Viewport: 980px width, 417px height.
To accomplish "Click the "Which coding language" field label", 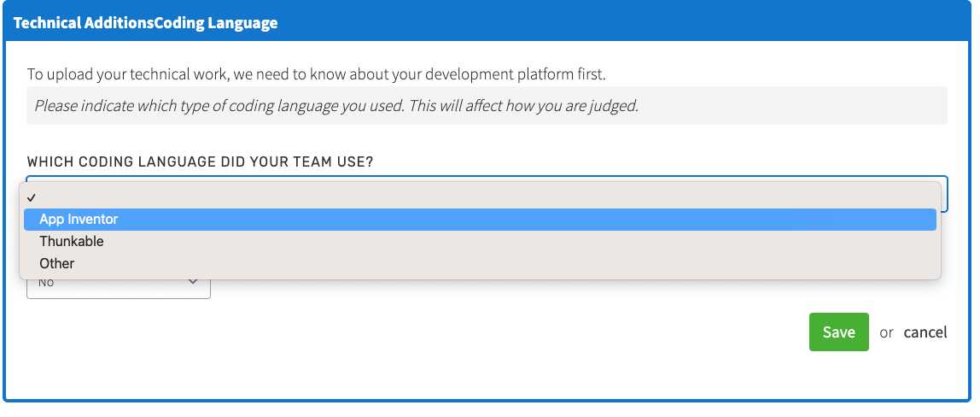I will click(x=200, y=162).
